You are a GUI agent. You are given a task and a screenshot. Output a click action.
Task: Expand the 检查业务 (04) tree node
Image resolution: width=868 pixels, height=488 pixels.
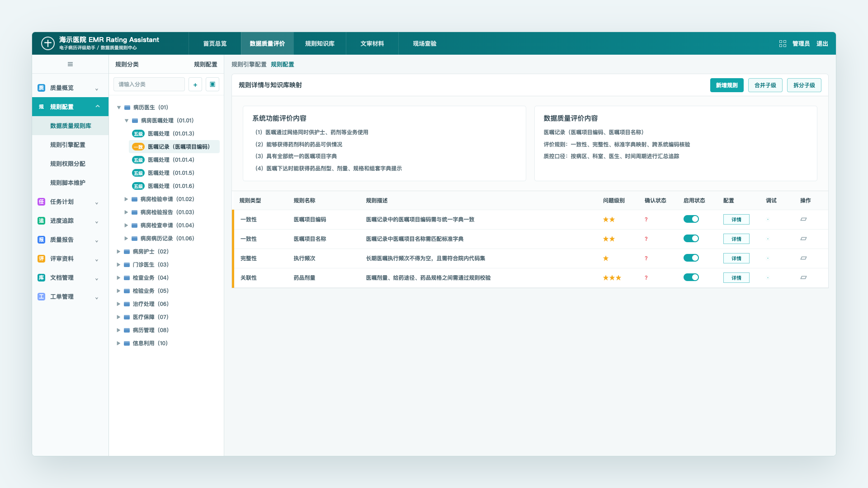(x=118, y=278)
